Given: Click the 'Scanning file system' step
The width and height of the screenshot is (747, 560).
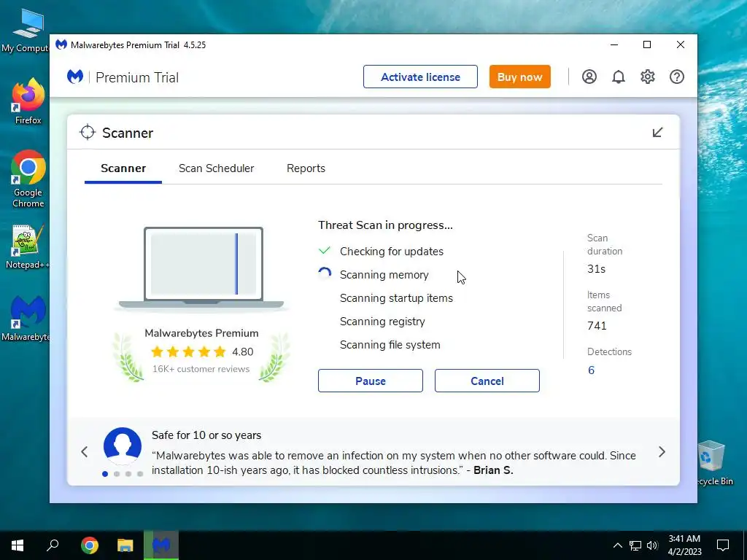Looking at the screenshot, I should click(390, 345).
